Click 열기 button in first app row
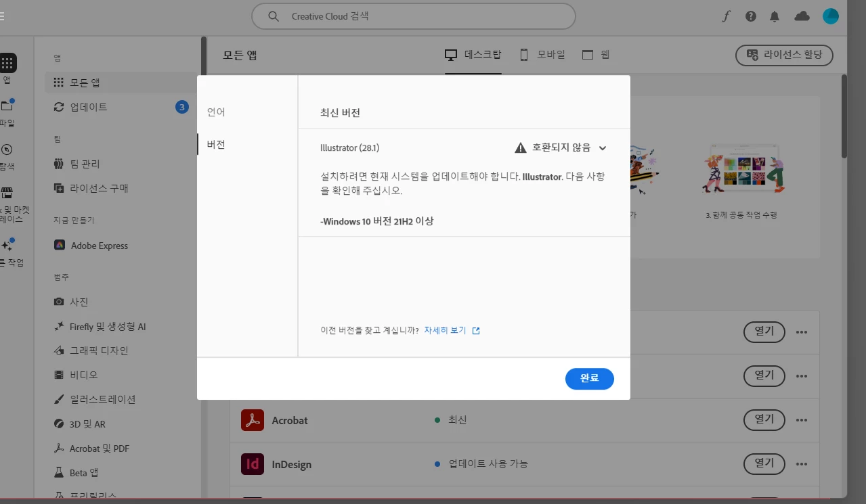This screenshot has height=504, width=866. tap(764, 332)
